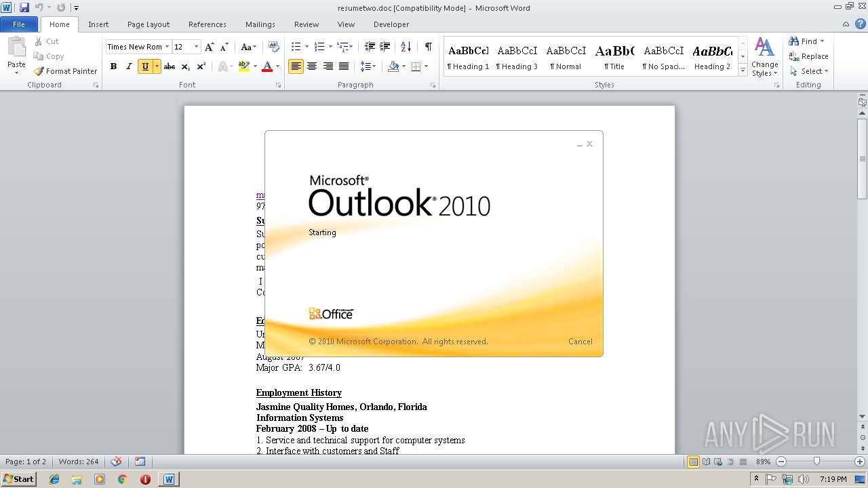Open the Select dropdown in Editing group
Viewport: 868px width, 488px height.
pos(809,71)
